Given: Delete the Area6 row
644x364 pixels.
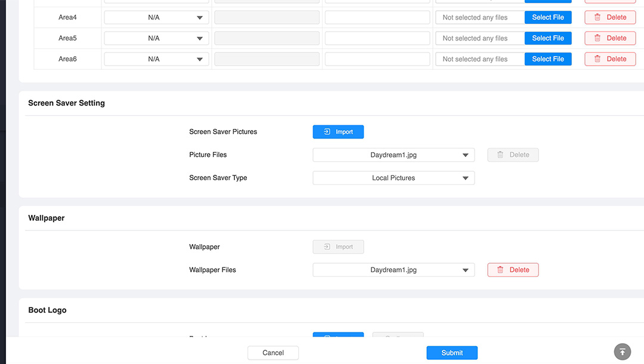Looking at the screenshot, I should coord(610,59).
